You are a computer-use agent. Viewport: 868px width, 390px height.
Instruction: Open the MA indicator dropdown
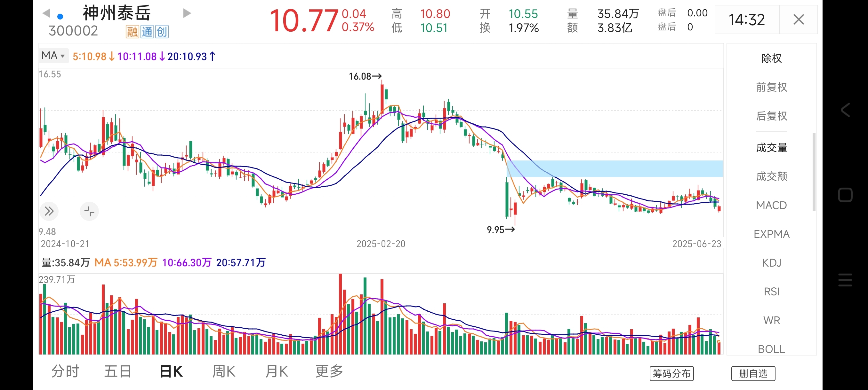[x=53, y=56]
